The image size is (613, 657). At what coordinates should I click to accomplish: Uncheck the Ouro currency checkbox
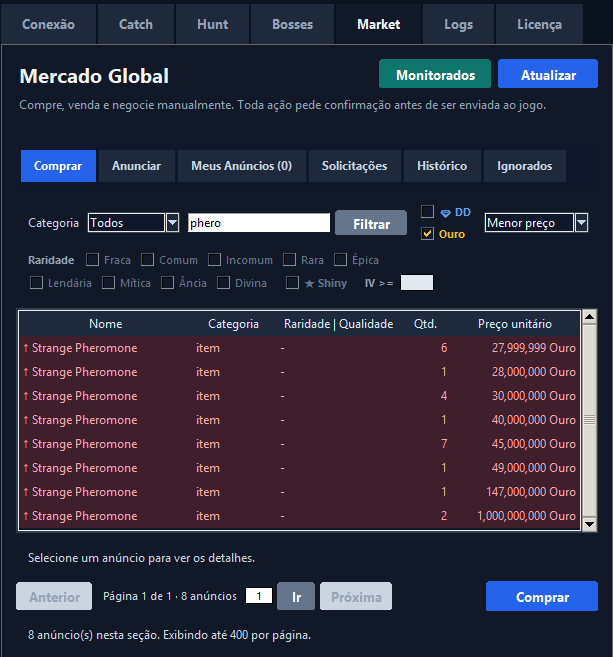click(x=427, y=233)
